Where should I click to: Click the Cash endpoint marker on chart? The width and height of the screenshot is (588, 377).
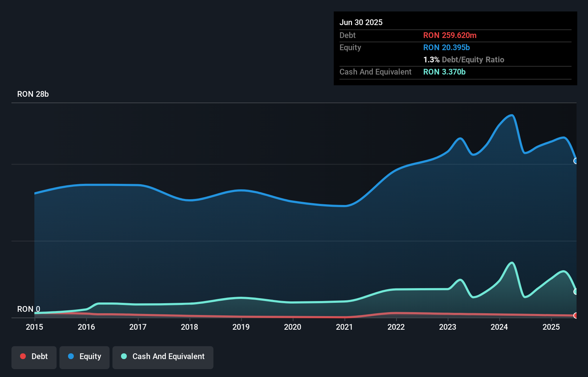click(576, 292)
